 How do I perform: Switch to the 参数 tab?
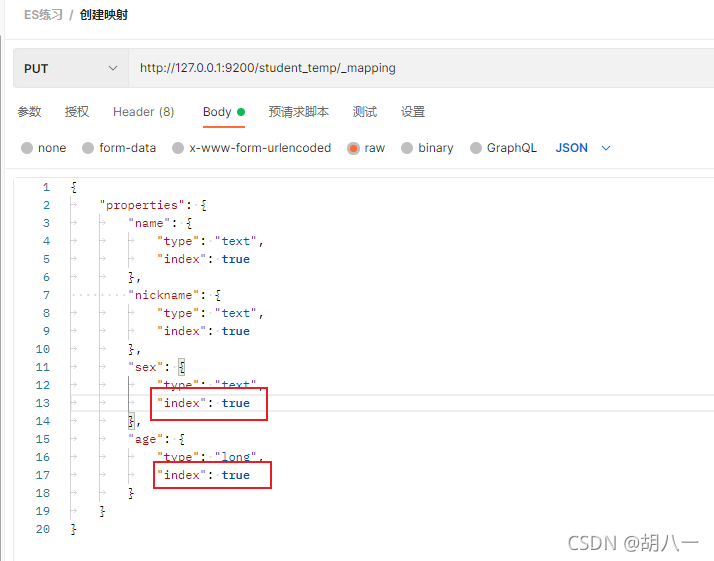tap(30, 112)
